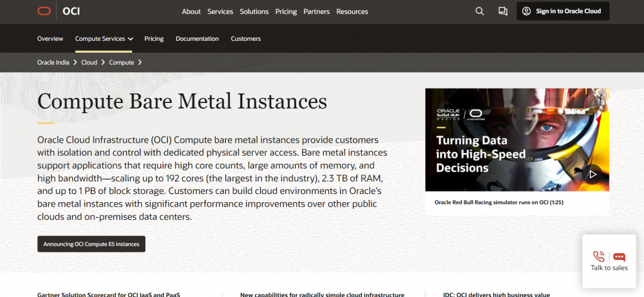The height and width of the screenshot is (297, 644).
Task: Open the Customers tab
Action: (x=246, y=38)
